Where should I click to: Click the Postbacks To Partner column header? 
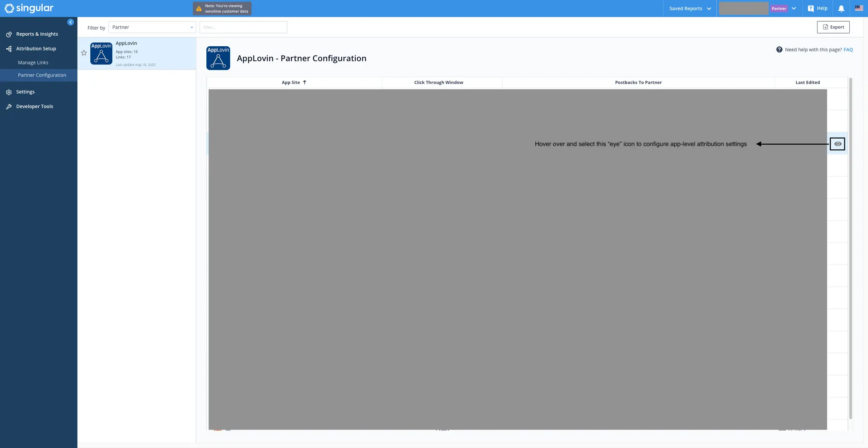638,82
